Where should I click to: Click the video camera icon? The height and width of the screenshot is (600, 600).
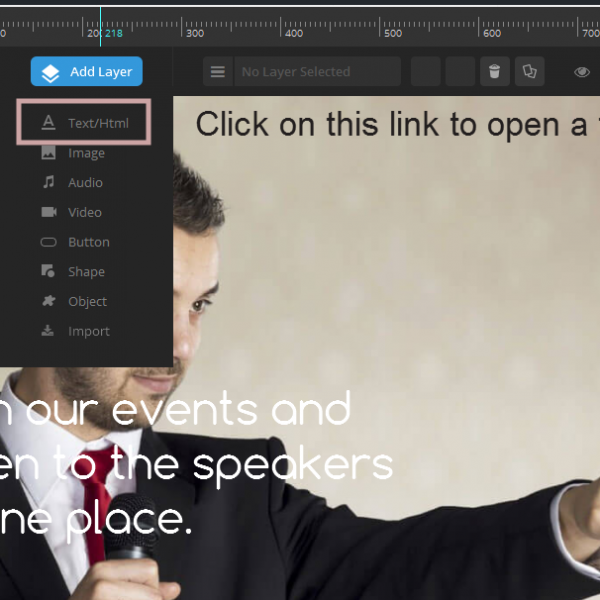(x=48, y=212)
